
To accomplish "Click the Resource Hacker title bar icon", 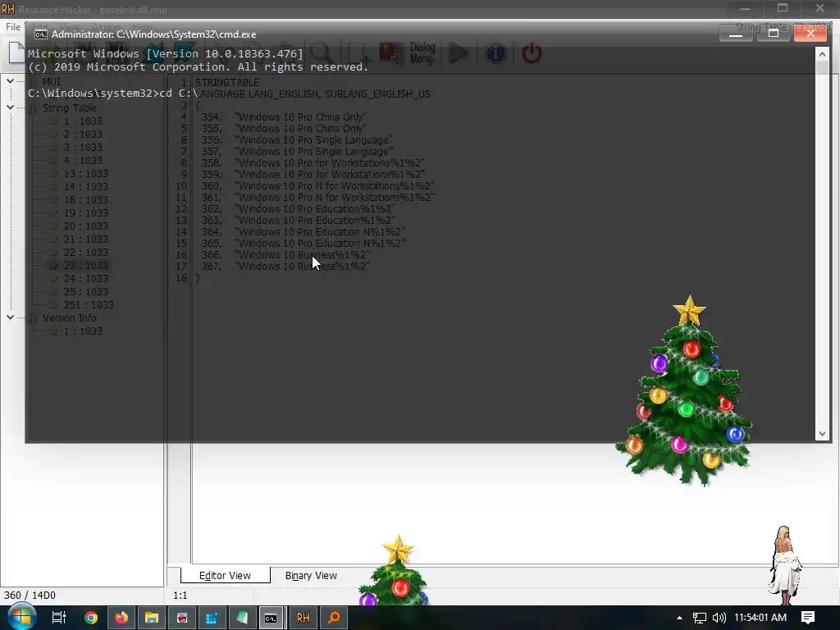I will pos(8,9).
